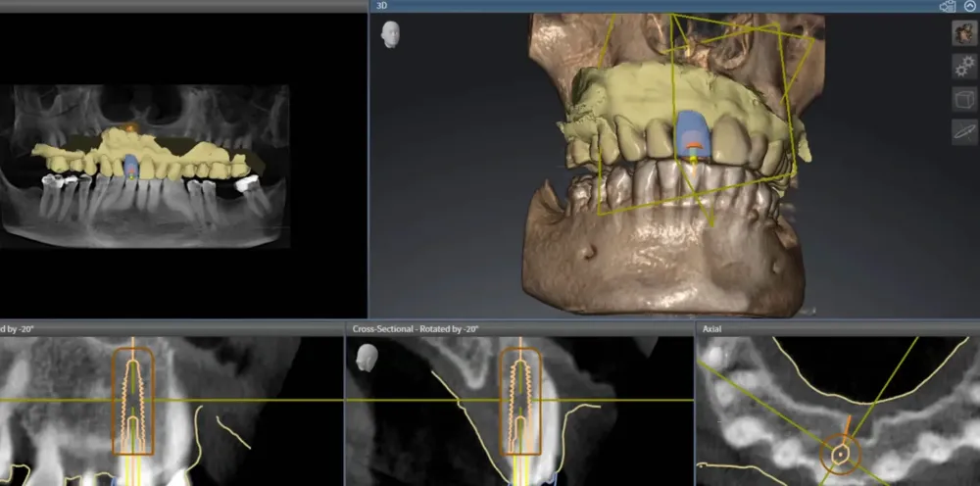
Task: Click the implant circle marker in the Axial view
Action: (x=841, y=454)
